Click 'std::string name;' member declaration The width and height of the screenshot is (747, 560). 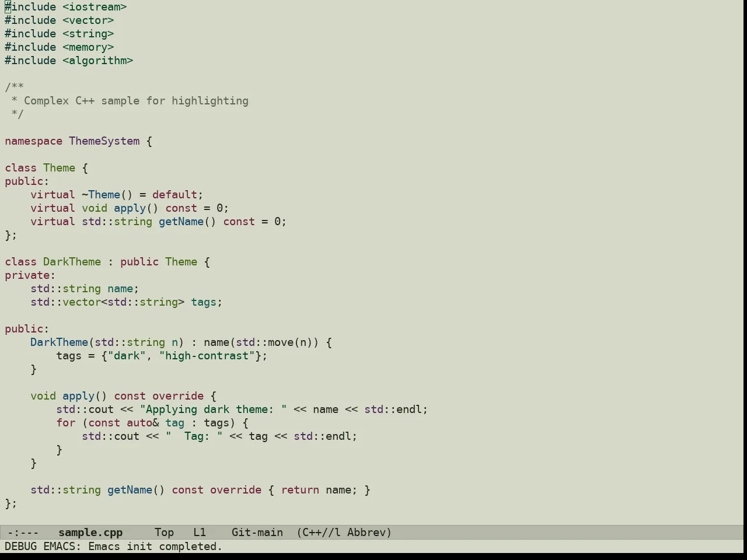(x=85, y=289)
